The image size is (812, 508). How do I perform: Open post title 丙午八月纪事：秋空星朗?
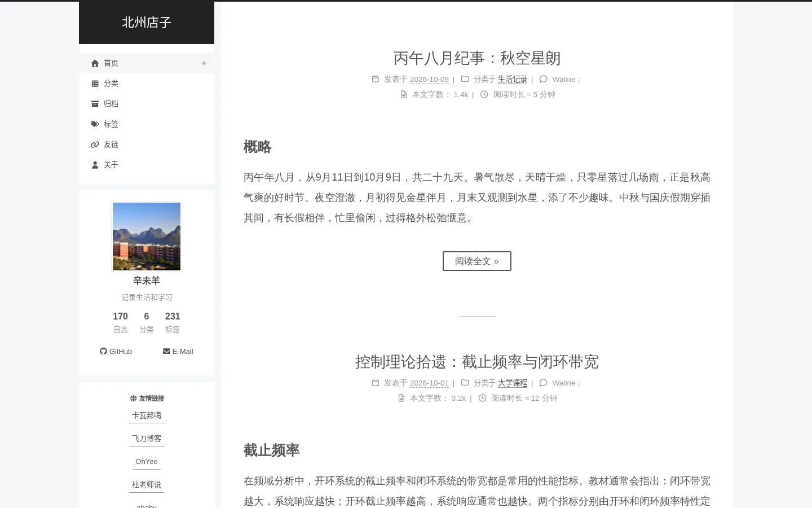(477, 58)
